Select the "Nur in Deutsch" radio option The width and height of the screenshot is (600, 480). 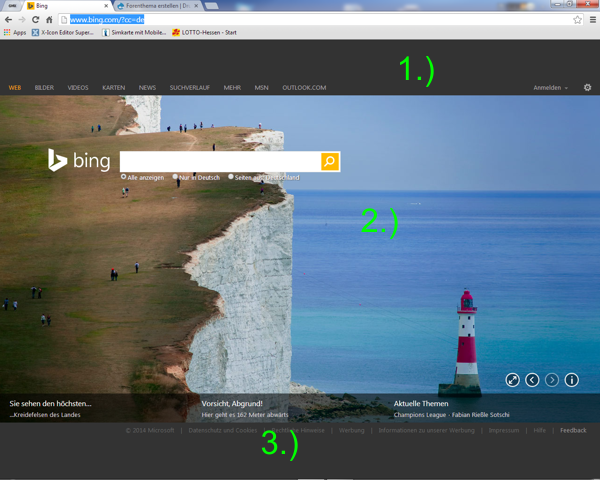pyautogui.click(x=176, y=177)
